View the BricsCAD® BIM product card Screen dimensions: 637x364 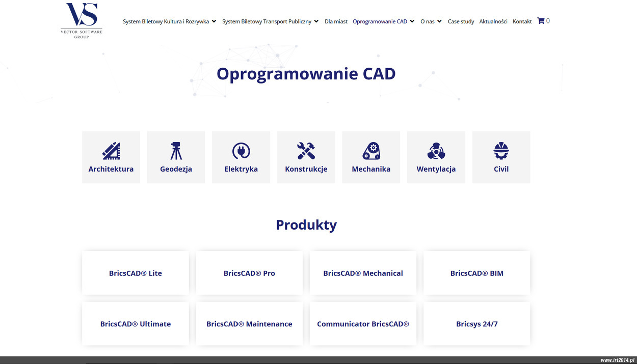pos(477,273)
